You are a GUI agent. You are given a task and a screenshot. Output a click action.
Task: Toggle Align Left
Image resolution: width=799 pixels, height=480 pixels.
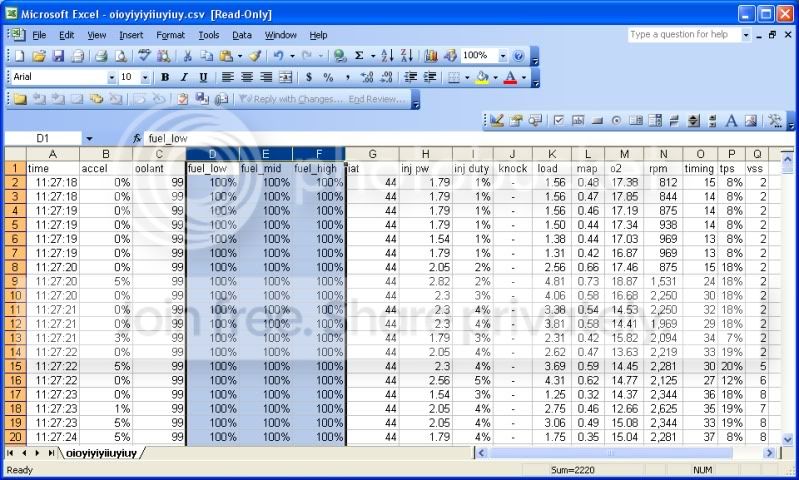(228, 77)
